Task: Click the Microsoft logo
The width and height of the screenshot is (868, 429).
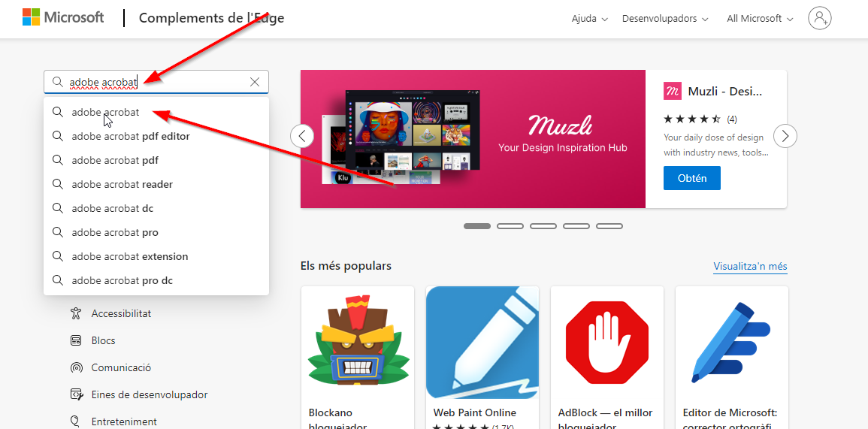Action: click(63, 18)
